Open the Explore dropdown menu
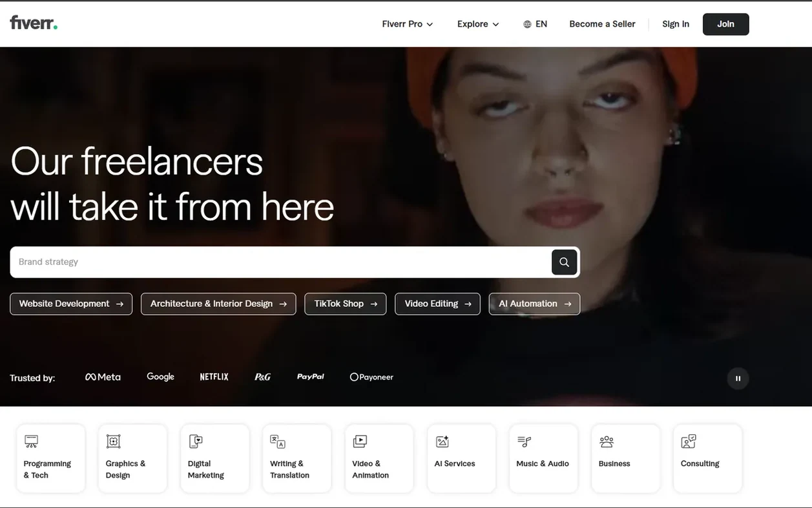 point(478,24)
